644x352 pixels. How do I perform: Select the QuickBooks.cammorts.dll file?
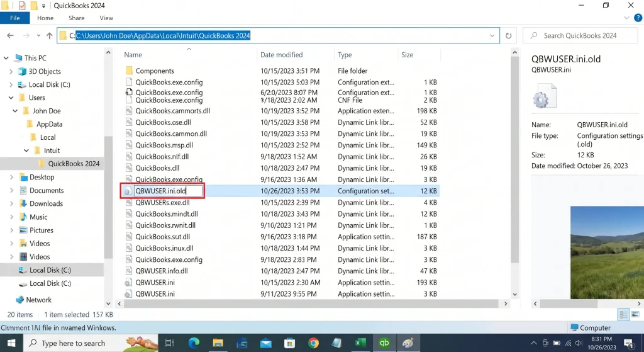172,111
